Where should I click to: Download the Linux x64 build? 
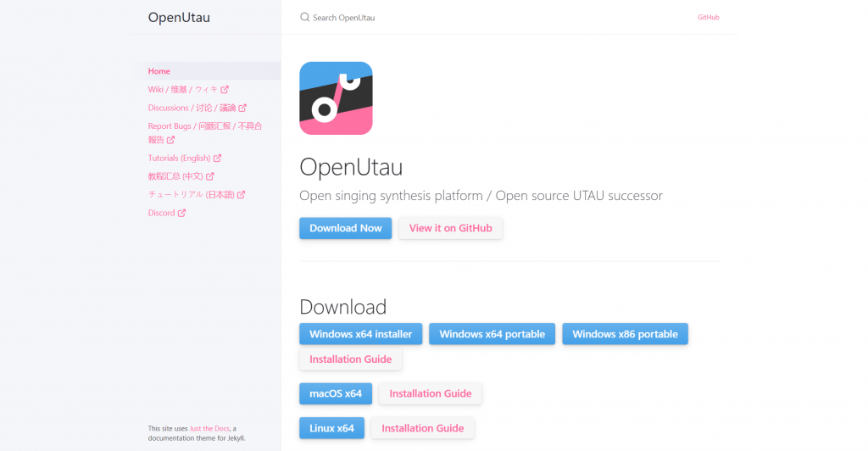coord(331,428)
